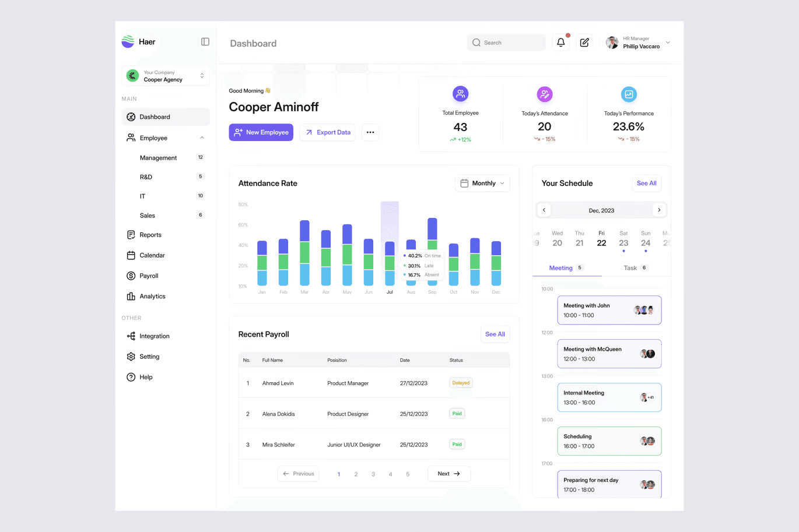The height and width of the screenshot is (532, 799).
Task: Click Today's Attendance icon
Action: (x=545, y=94)
